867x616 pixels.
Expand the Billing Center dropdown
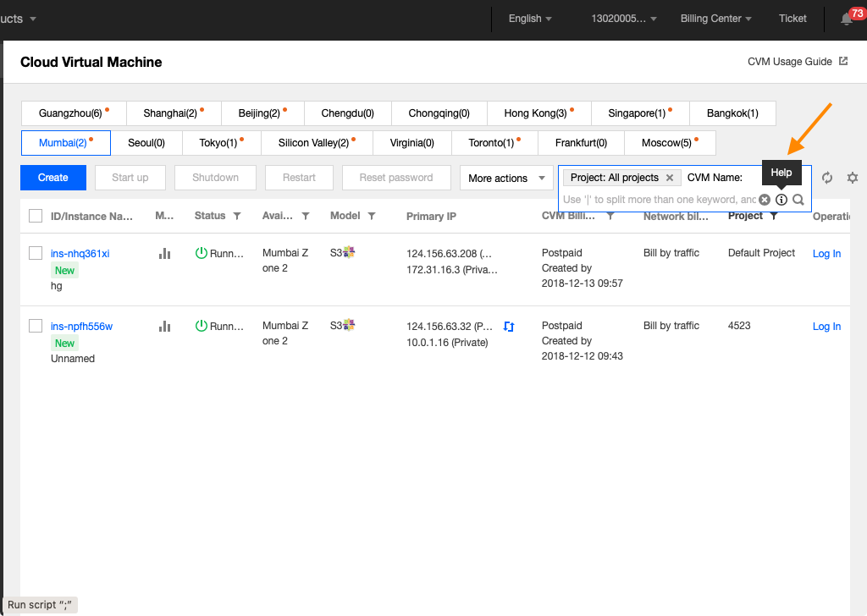715,19
